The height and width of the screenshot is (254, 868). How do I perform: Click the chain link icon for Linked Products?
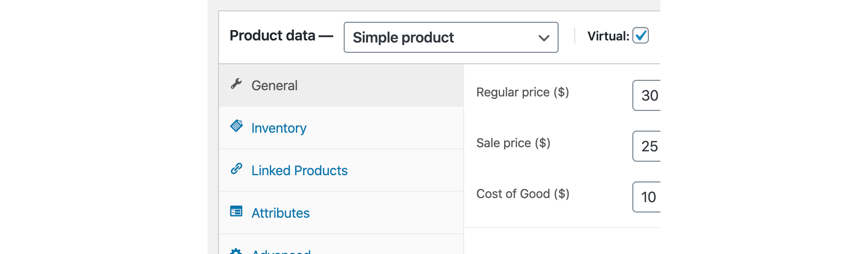tap(236, 168)
